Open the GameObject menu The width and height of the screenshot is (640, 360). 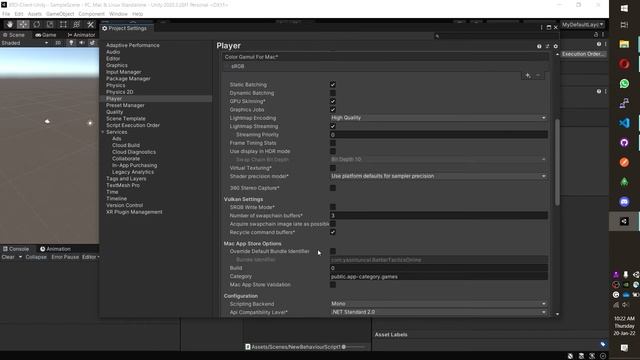tap(60, 14)
